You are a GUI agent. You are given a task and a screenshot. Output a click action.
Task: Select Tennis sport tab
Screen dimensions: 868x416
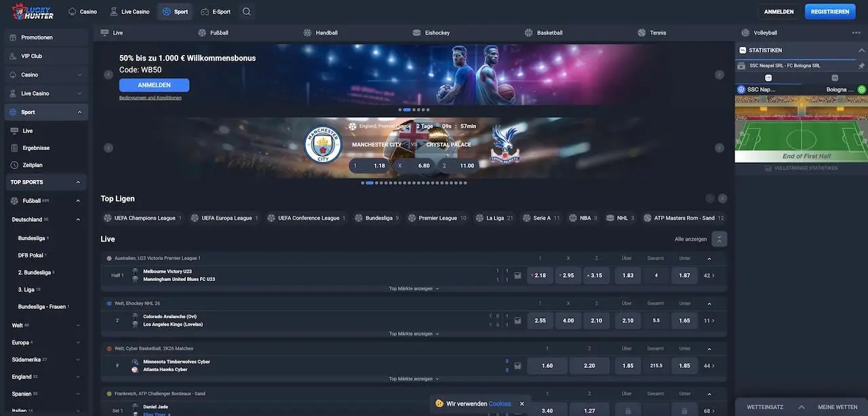(652, 33)
